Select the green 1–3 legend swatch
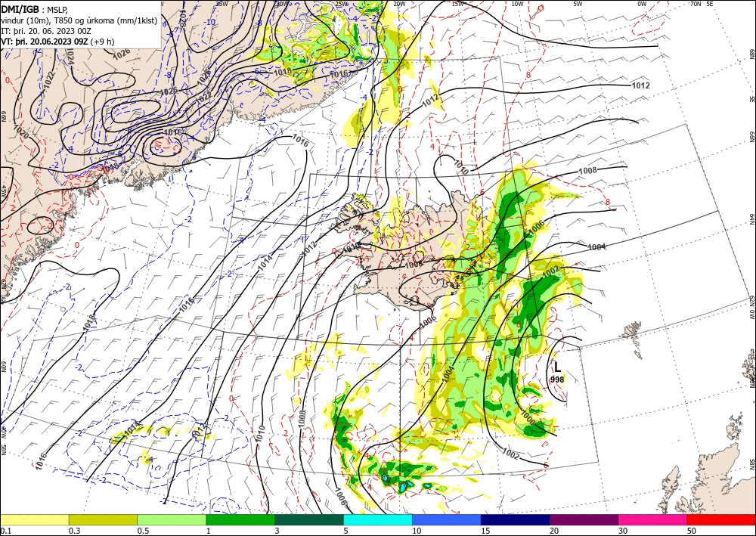The width and height of the screenshot is (756, 536). (x=240, y=519)
